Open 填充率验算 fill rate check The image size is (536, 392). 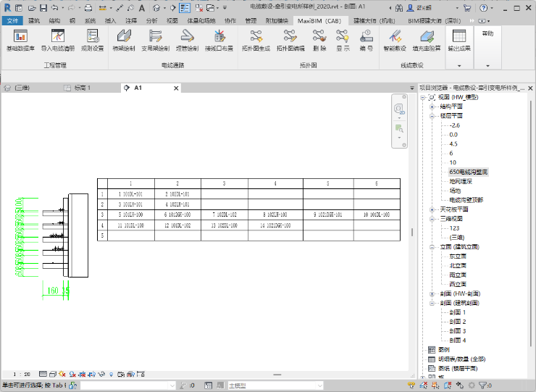[427, 36]
